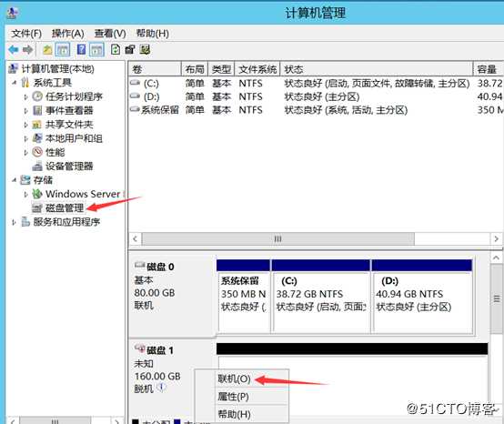Click the offline info icon next to 脱机
Screen dimensions: 504x424
[x=161, y=388]
